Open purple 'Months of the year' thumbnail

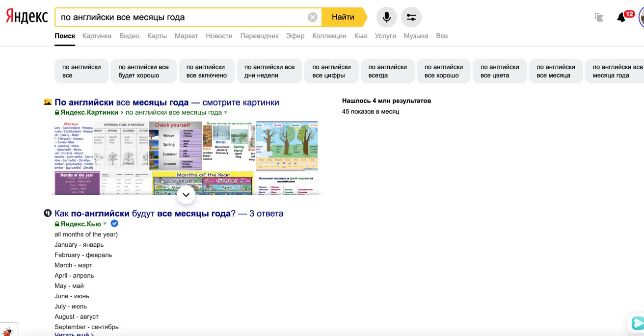tap(77, 183)
